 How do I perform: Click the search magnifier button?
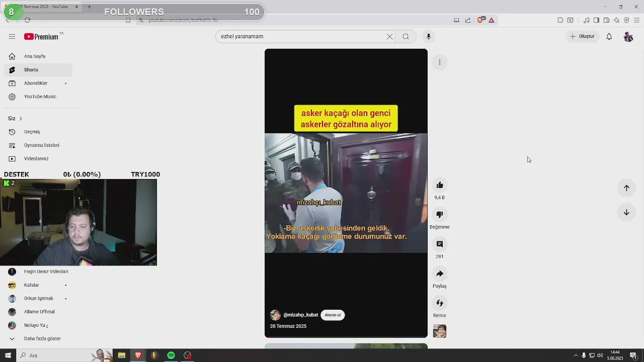(x=406, y=36)
